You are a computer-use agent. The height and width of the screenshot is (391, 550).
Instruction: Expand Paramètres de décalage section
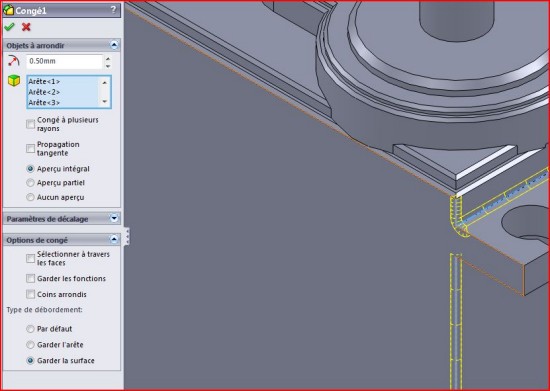click(x=114, y=218)
